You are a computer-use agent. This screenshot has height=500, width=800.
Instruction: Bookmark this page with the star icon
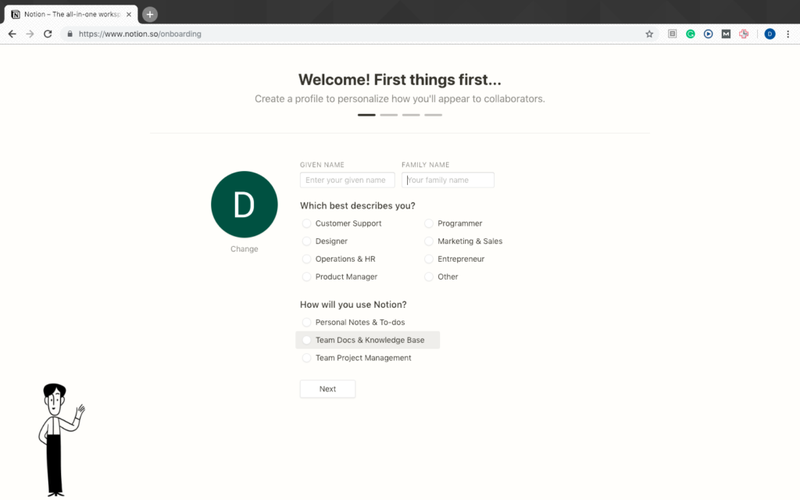click(649, 34)
